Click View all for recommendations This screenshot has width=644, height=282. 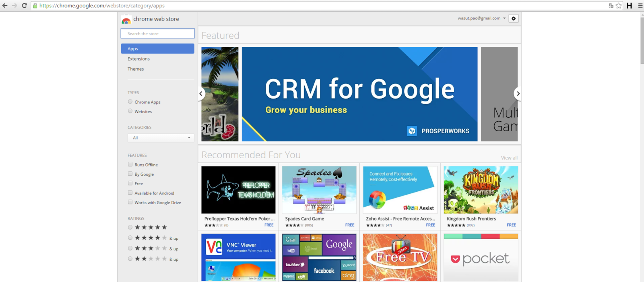(509, 158)
